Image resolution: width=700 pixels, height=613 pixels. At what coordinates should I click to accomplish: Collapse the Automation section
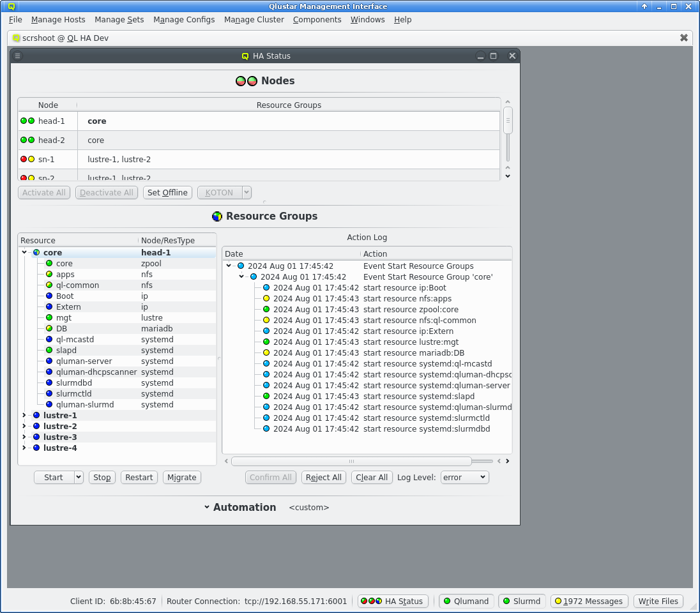click(207, 507)
